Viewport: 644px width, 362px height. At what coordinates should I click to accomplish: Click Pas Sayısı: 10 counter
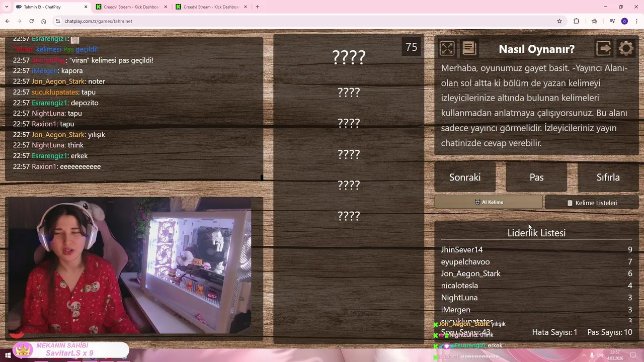pyautogui.click(x=610, y=332)
